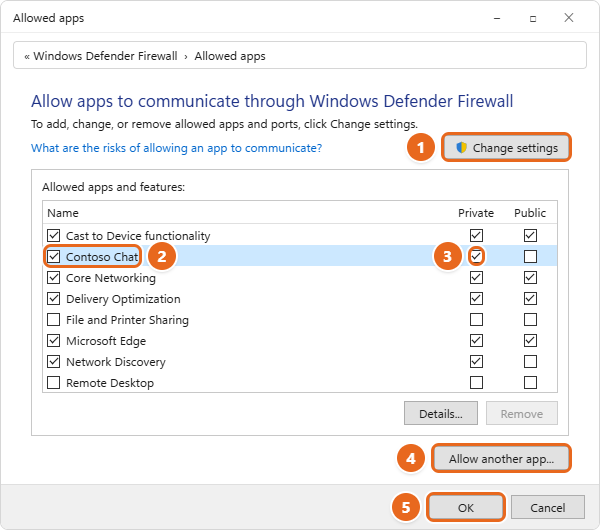The height and width of the screenshot is (530, 600).
Task: Minimize the Allowed apps window
Action: click(497, 18)
